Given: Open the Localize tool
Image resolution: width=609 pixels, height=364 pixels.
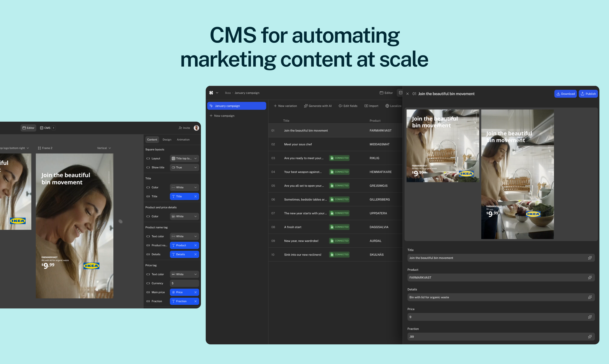Looking at the screenshot, I should (393, 106).
